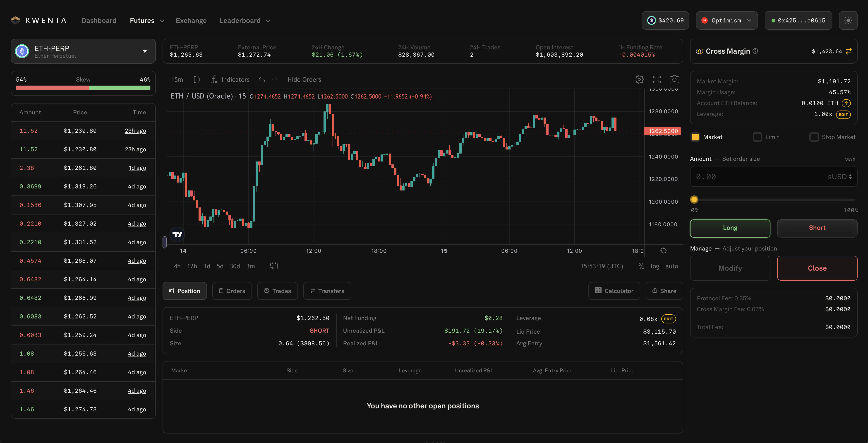Click ETH-PERP Ethereum market icon
This screenshot has height=443, width=868.
[x=22, y=51]
